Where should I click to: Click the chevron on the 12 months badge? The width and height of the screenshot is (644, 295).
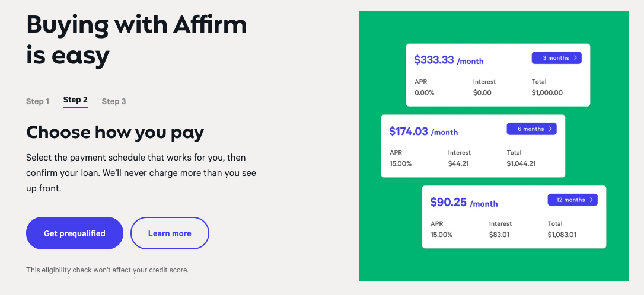pyautogui.click(x=591, y=200)
